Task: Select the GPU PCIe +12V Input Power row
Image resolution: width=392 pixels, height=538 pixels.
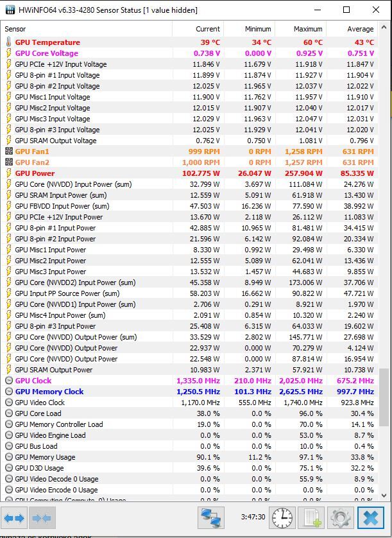Action: tap(189, 217)
